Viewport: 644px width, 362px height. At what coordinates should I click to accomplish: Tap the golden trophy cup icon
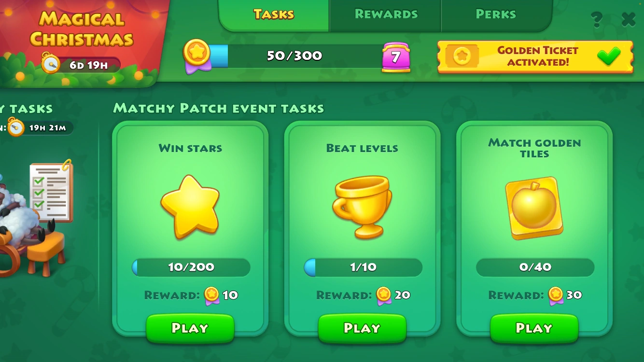pos(362,207)
